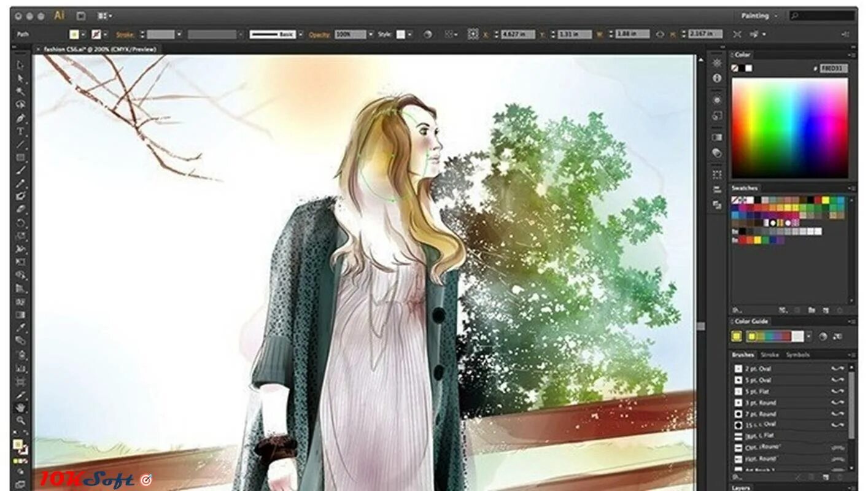Select the 5 pt. Flat brush

pyautogui.click(x=789, y=391)
